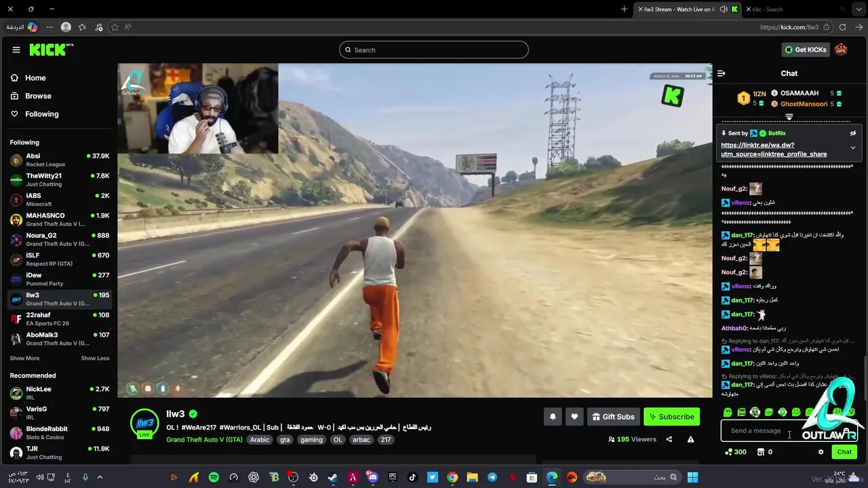Follow the channel with heart icon
The width and height of the screenshot is (868, 488).
574,417
